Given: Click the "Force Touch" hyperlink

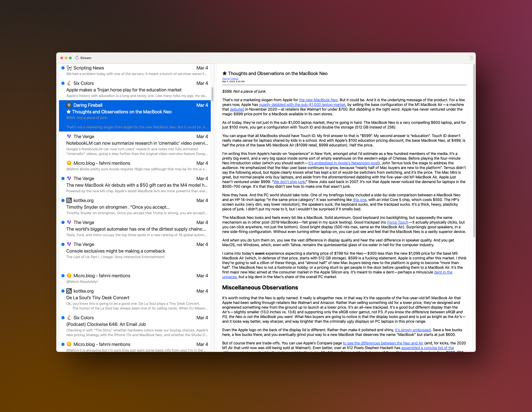Looking at the screenshot, I should [x=397, y=222].
